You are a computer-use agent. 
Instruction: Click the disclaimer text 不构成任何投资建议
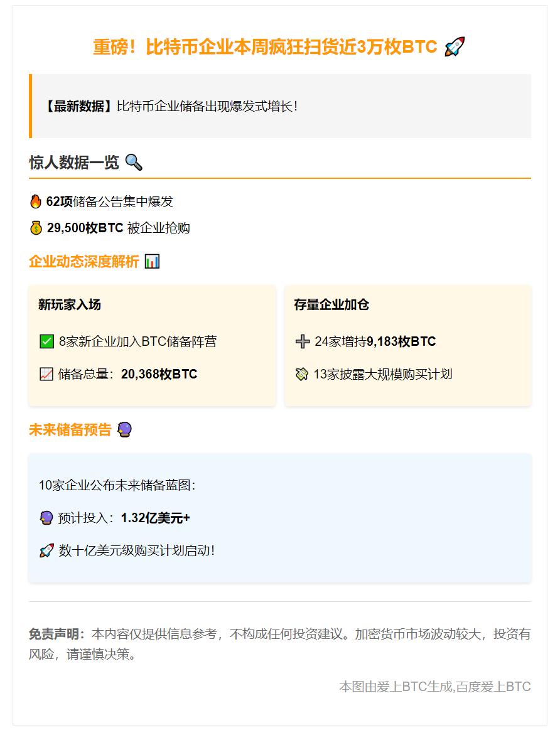(x=286, y=634)
